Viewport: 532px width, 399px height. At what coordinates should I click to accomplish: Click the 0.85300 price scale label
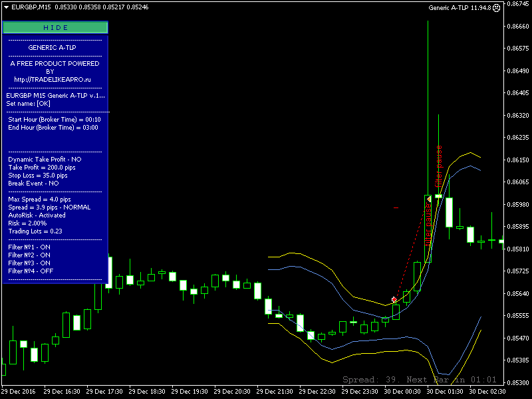click(518, 383)
